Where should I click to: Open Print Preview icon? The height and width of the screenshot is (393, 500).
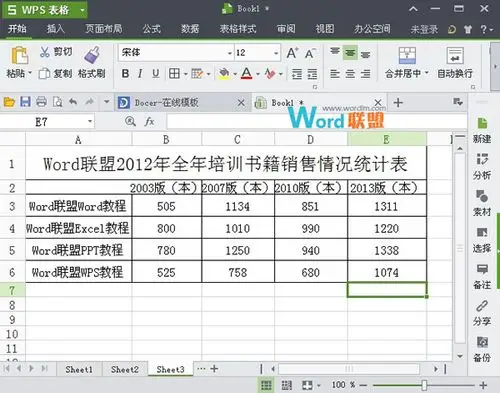coord(57,102)
